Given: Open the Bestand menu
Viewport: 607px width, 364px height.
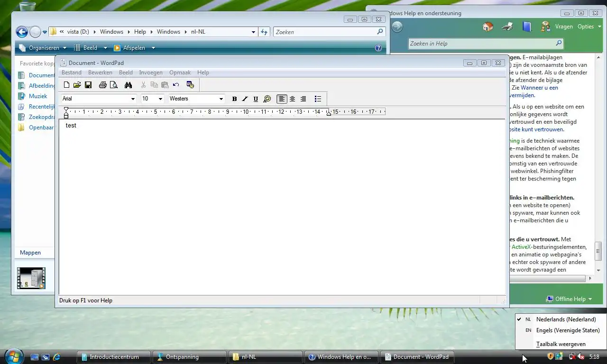Looking at the screenshot, I should coord(72,73).
